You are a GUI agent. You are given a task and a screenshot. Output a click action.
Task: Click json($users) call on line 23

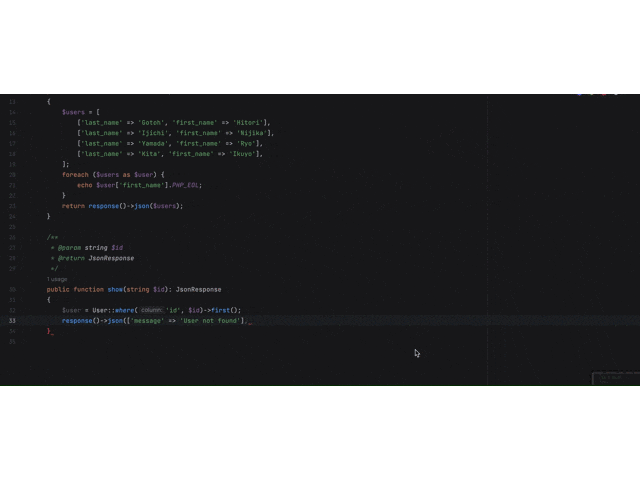[x=157, y=206]
